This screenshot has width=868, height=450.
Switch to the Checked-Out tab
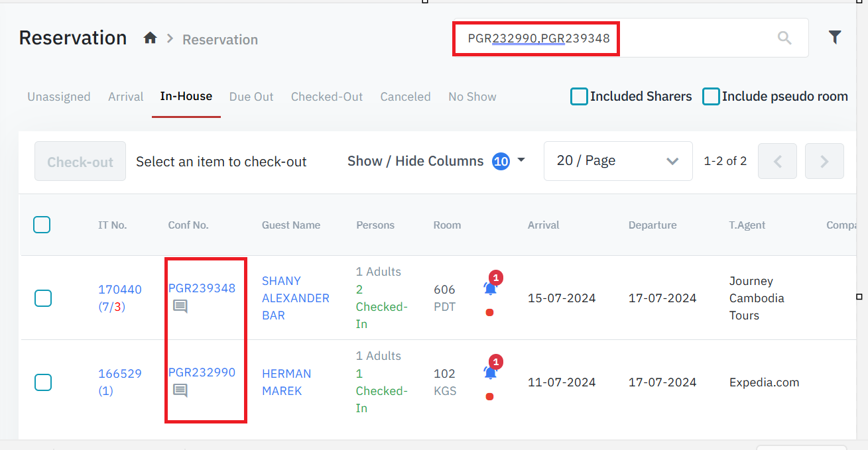pos(327,97)
